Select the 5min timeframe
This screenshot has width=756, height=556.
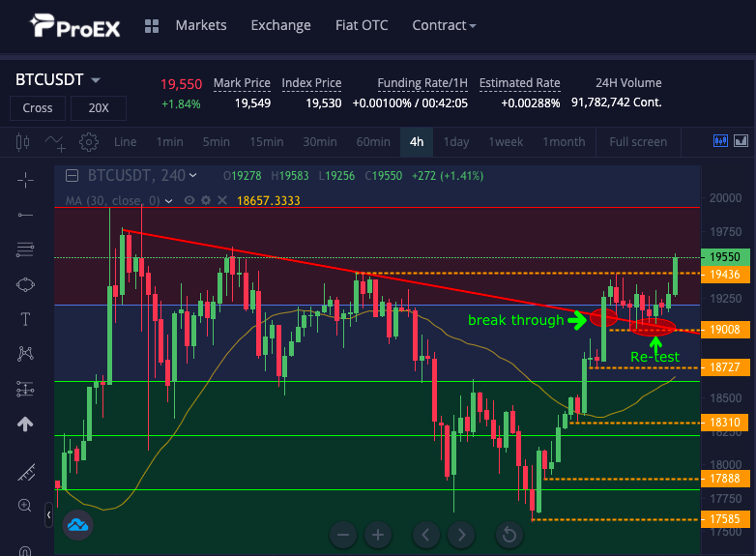pos(216,142)
